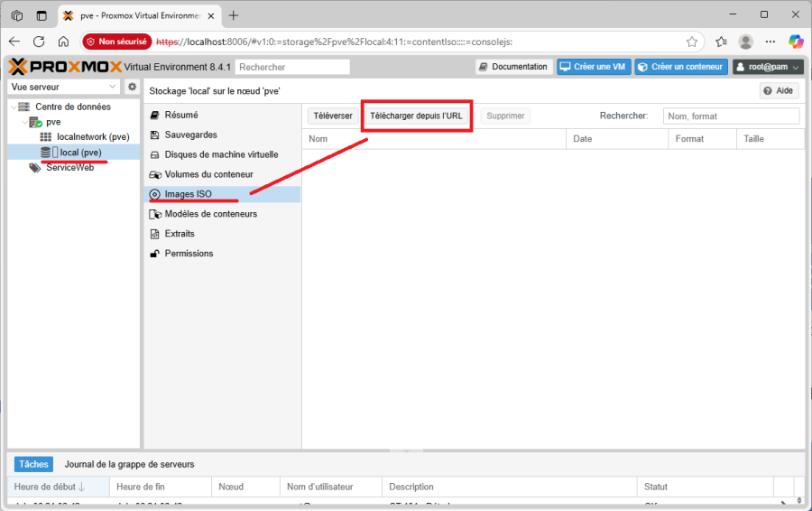Add page to favorites star icon
The height and width of the screenshot is (511, 812).
(x=692, y=42)
